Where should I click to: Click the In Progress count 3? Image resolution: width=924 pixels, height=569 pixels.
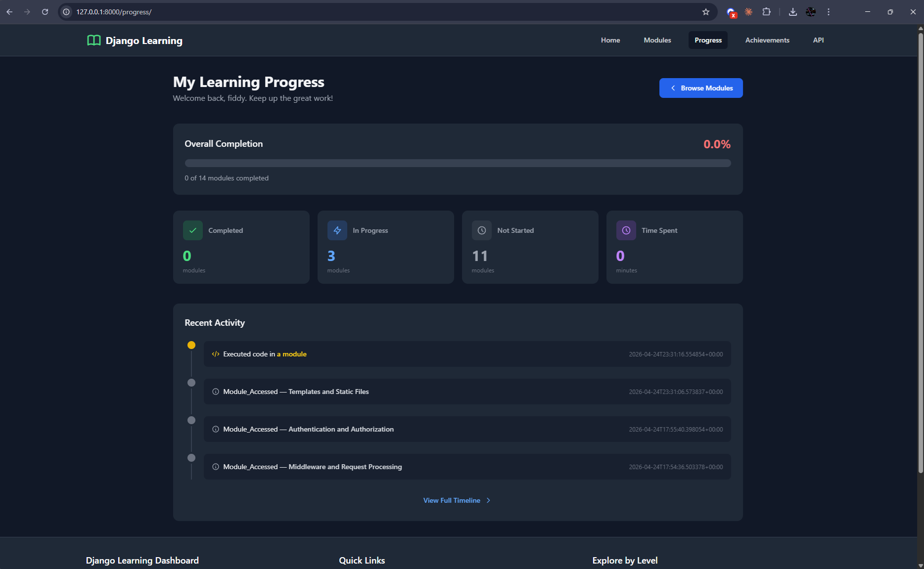tap(331, 256)
